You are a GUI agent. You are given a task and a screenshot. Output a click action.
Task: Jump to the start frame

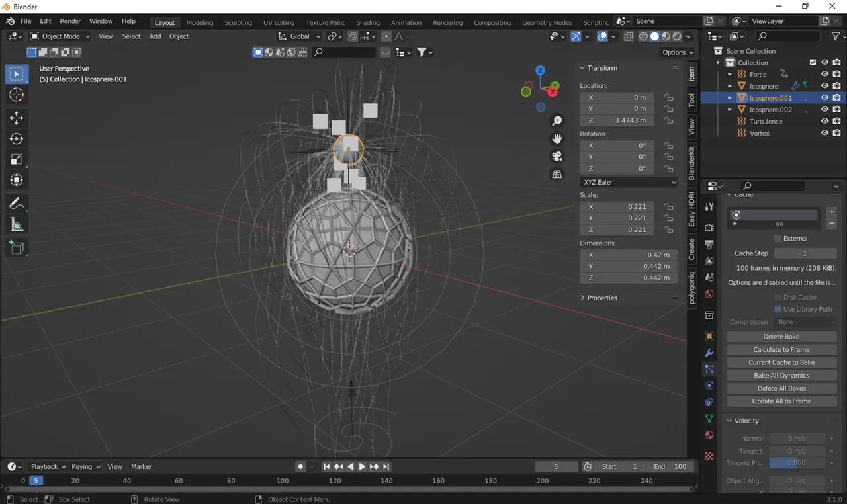[x=326, y=466]
